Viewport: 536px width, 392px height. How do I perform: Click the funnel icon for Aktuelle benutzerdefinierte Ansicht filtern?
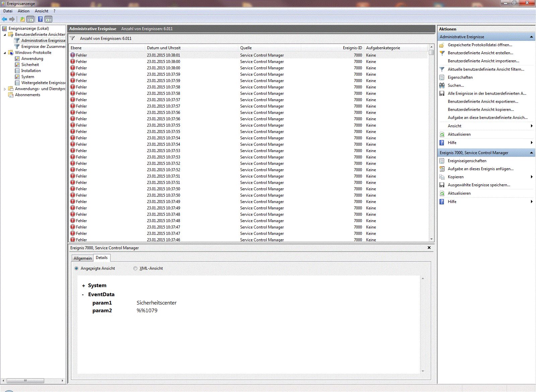point(442,69)
